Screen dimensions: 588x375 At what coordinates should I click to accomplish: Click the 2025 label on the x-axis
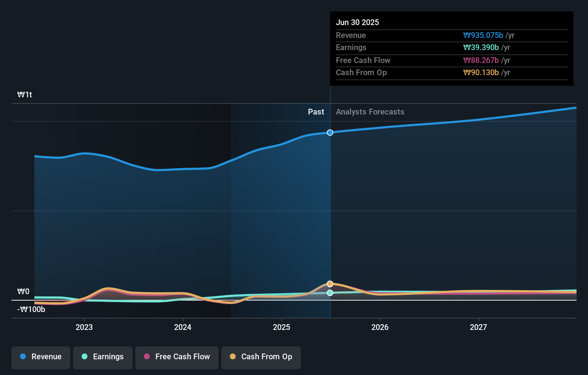(282, 327)
